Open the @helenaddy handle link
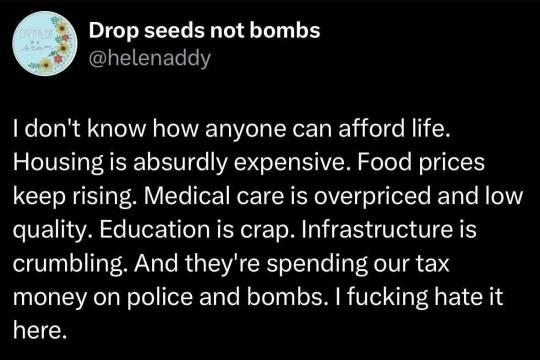 pyautogui.click(x=149, y=58)
